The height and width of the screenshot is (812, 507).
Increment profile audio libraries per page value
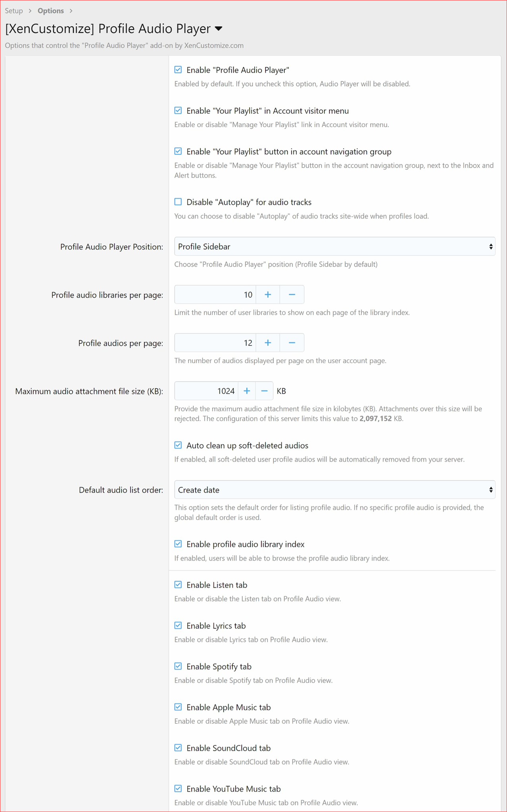(268, 294)
